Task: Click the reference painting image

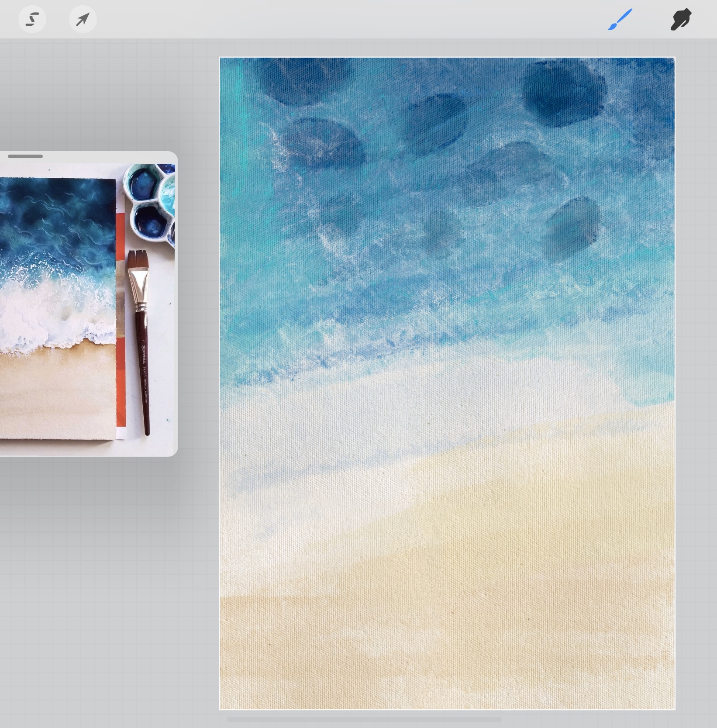Action: tap(87, 309)
